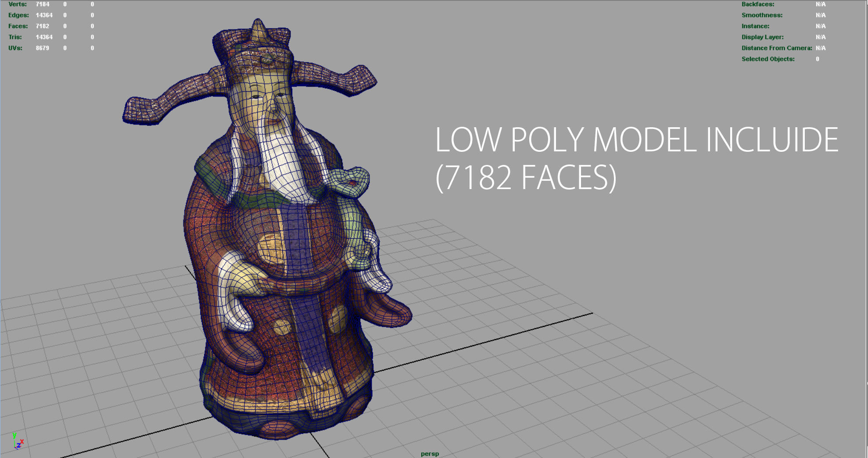Click the Selected Objects value 0
The image size is (868, 458).
point(818,59)
